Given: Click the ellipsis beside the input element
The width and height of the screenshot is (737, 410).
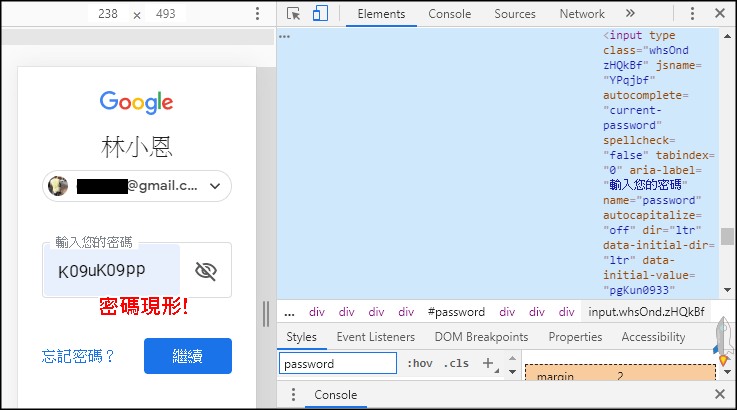Looking at the screenshot, I should tap(285, 36).
